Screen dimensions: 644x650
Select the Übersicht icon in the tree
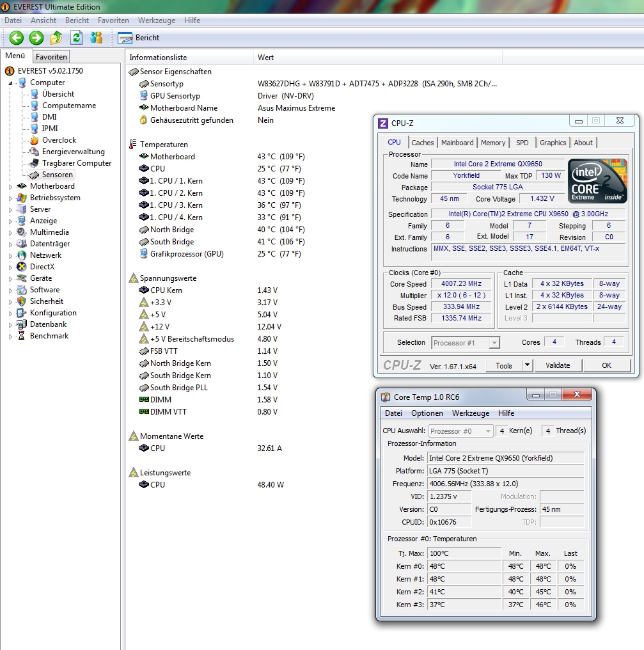click(35, 94)
